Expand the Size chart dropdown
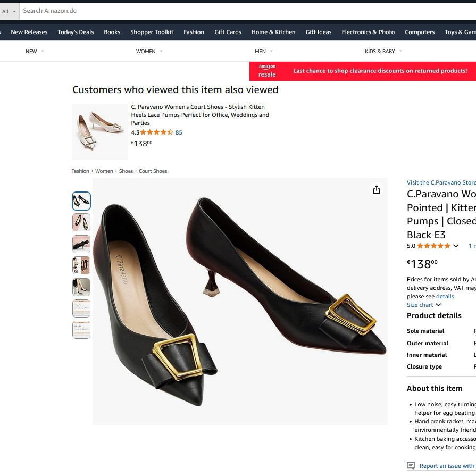 [x=424, y=305]
